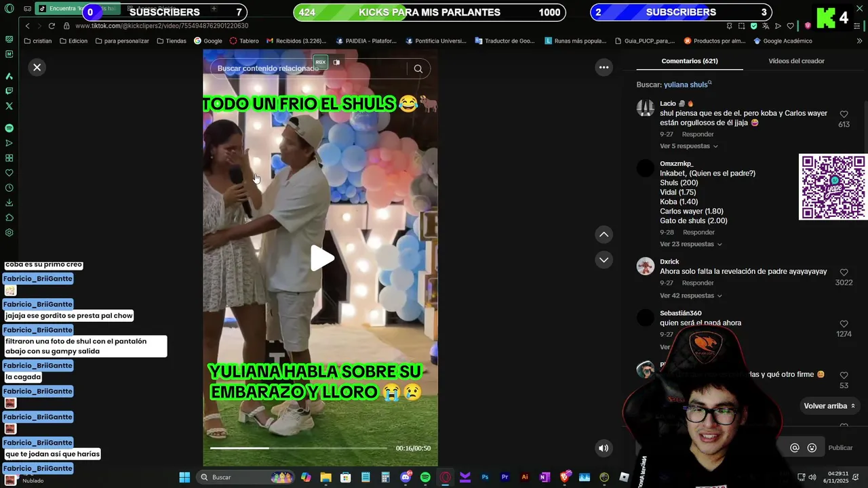868x488 pixels.
Task: Open the three-dots more options menu
Action: (x=604, y=67)
